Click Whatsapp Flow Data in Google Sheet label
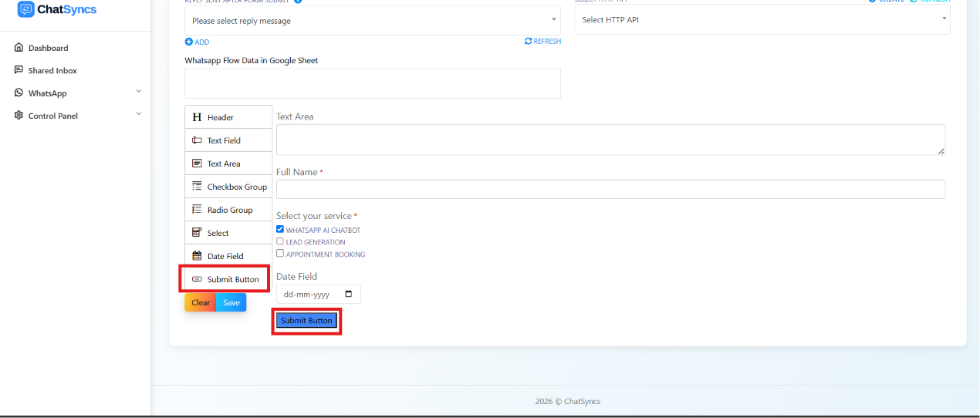The width and height of the screenshot is (980, 418). (x=251, y=60)
